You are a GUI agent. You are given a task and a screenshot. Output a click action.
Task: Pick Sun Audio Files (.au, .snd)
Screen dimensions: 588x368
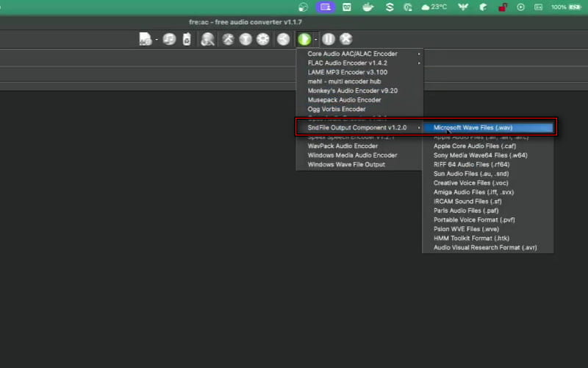[471, 174]
